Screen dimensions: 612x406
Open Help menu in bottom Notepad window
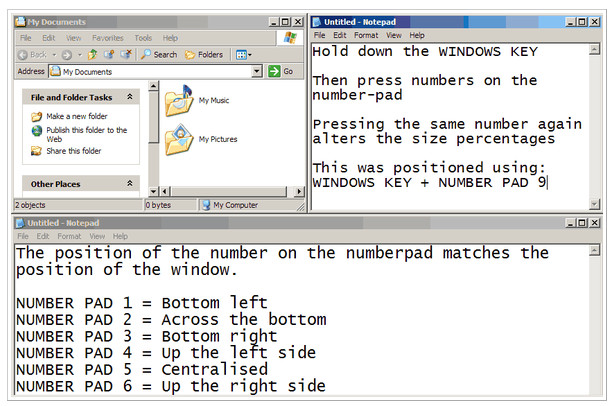120,236
